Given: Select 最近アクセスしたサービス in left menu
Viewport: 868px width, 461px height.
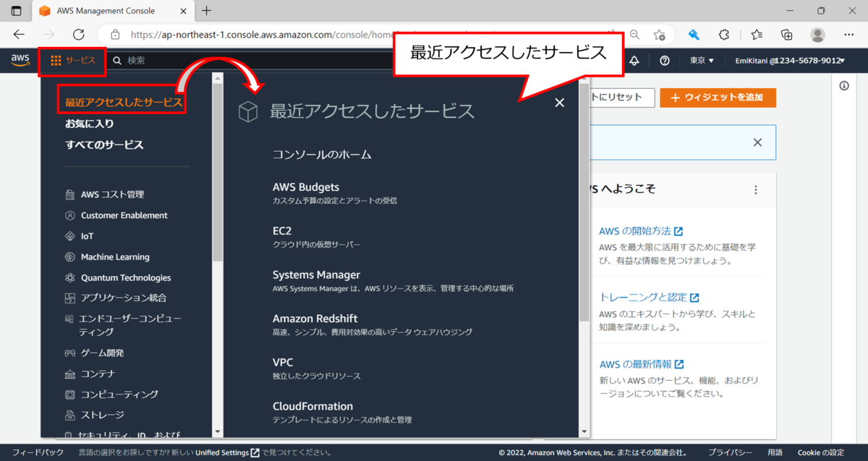Looking at the screenshot, I should click(123, 103).
